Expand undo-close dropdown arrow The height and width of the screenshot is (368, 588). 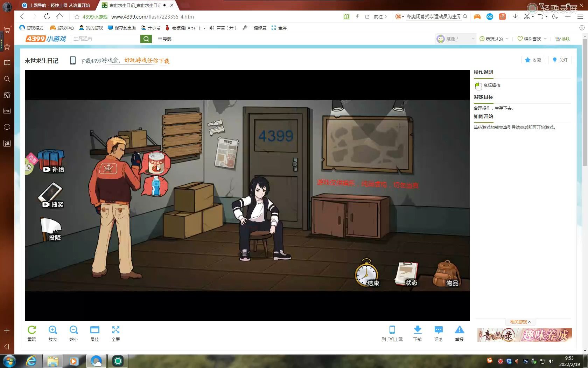[x=546, y=16]
